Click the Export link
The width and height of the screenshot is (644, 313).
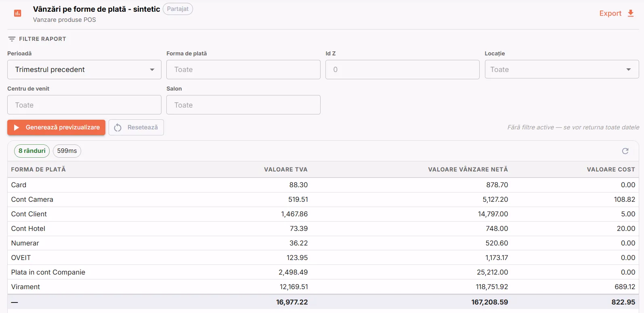click(610, 13)
